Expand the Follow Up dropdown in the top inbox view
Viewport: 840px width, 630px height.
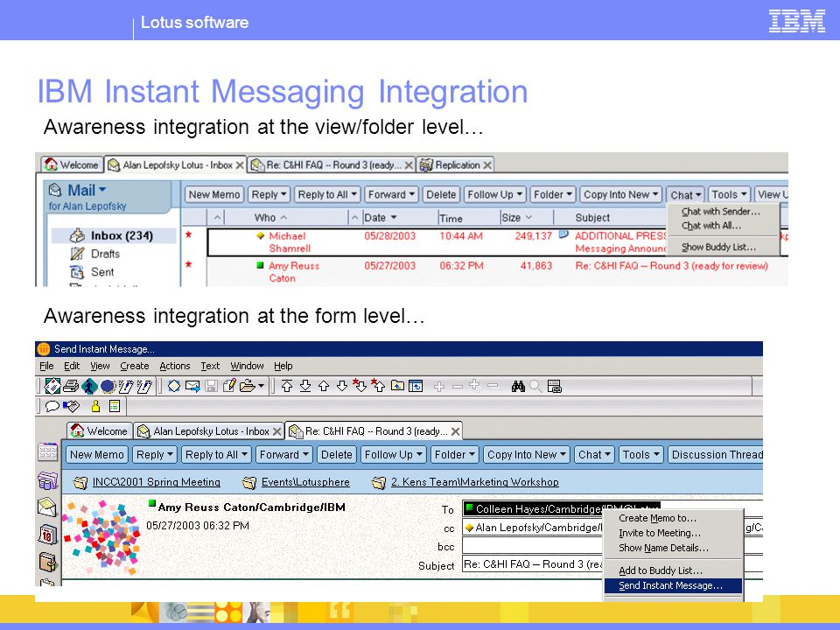(520, 195)
